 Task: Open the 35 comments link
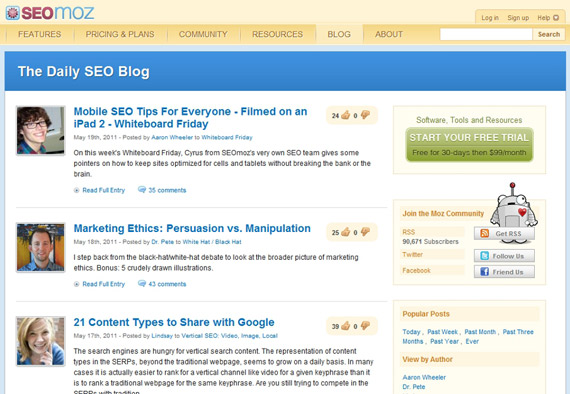click(x=167, y=190)
